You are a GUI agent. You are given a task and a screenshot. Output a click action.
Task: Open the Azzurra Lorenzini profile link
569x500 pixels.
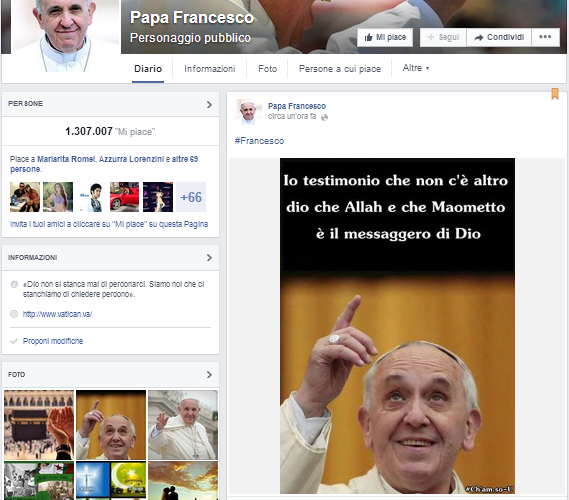point(131,159)
